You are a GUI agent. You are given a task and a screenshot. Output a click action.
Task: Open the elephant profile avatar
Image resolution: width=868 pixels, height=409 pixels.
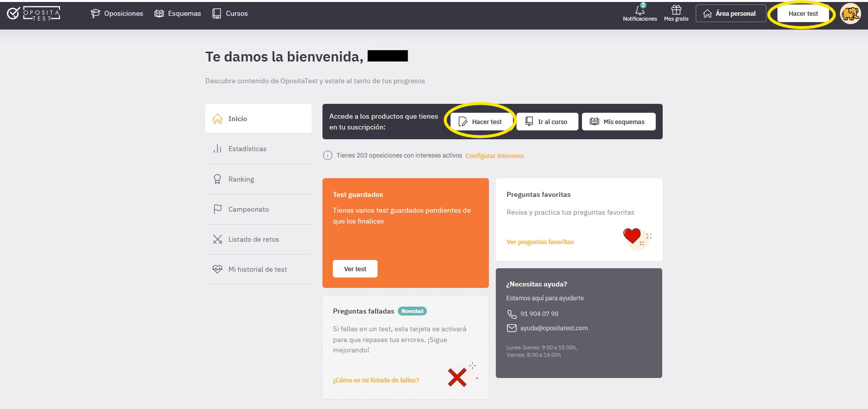click(850, 14)
